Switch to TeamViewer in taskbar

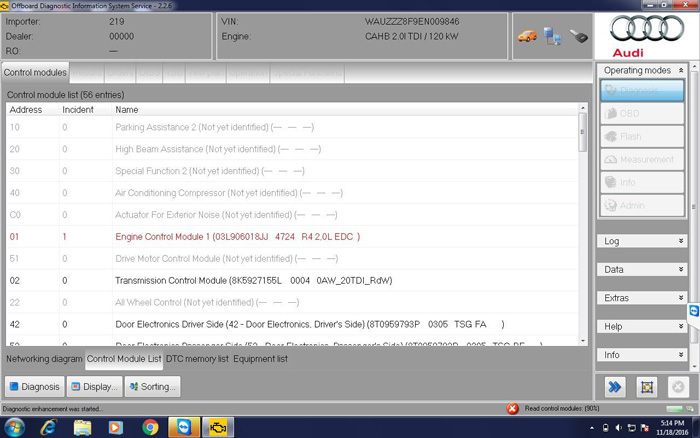(x=184, y=427)
